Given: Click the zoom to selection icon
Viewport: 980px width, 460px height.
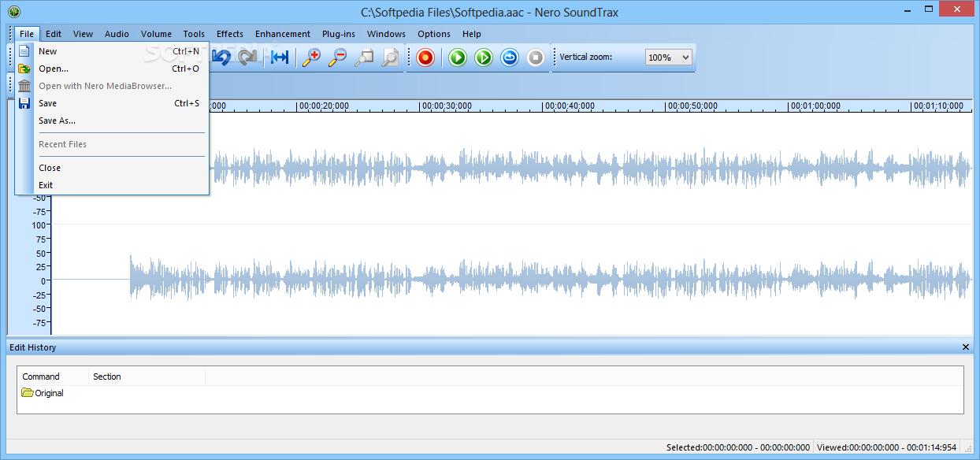Looking at the screenshot, I should (364, 57).
